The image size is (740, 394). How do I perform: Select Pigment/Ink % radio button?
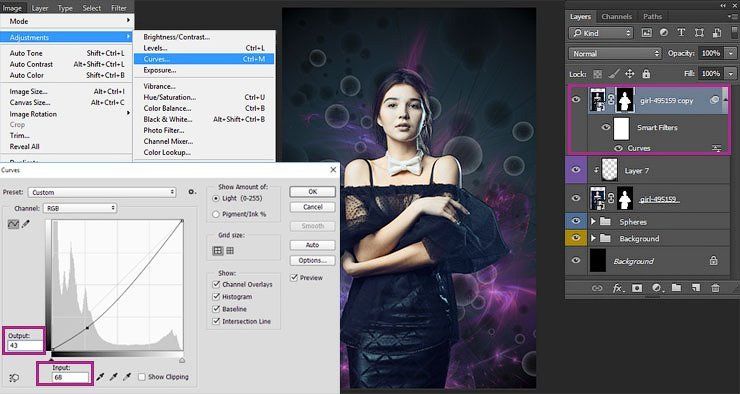[216, 214]
